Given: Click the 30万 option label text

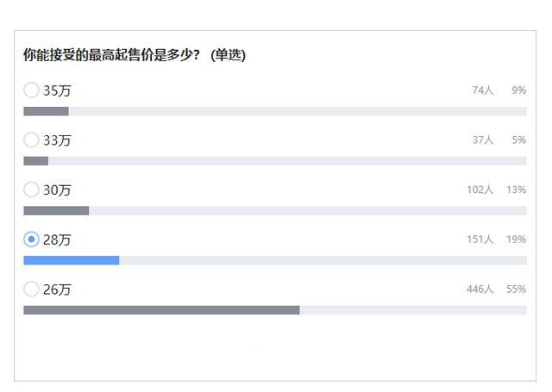Looking at the screenshot, I should [57, 190].
